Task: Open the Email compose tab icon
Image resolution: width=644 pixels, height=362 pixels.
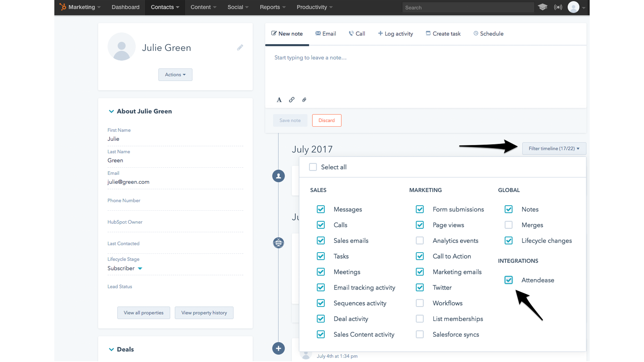Action: click(x=318, y=33)
